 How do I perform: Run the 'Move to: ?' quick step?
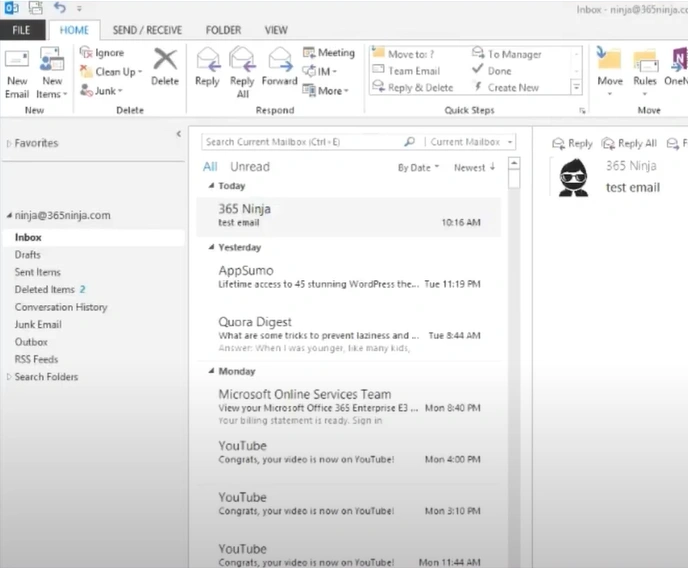[403, 54]
